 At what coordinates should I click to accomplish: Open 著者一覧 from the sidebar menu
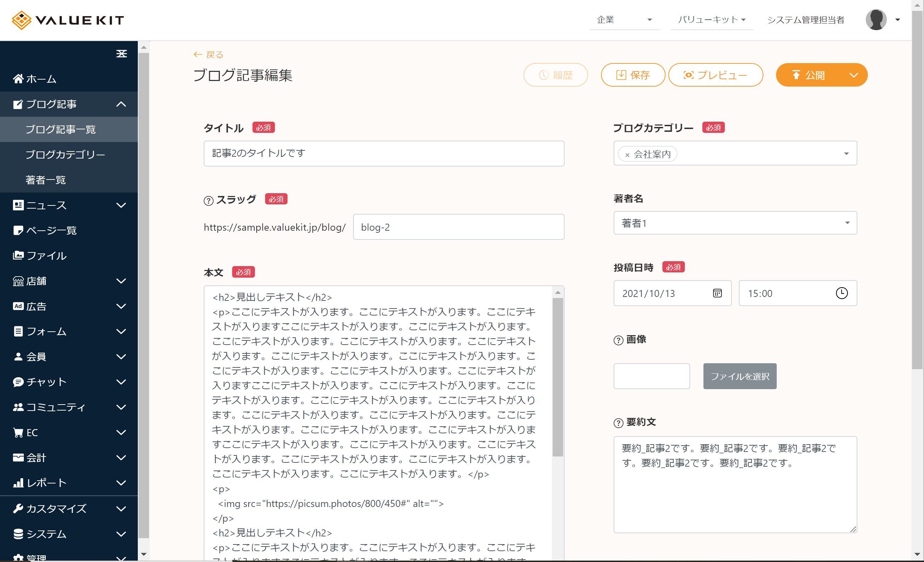coord(46,180)
